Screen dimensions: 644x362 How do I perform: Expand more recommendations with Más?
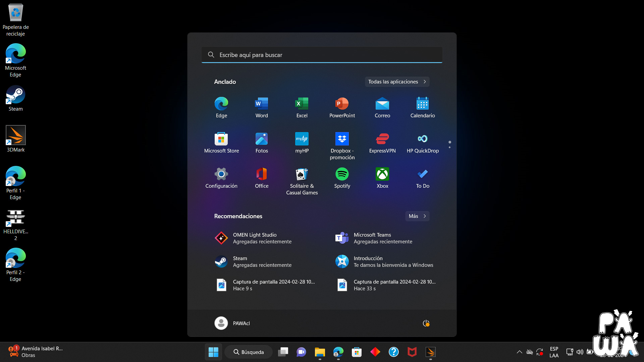[x=417, y=216]
